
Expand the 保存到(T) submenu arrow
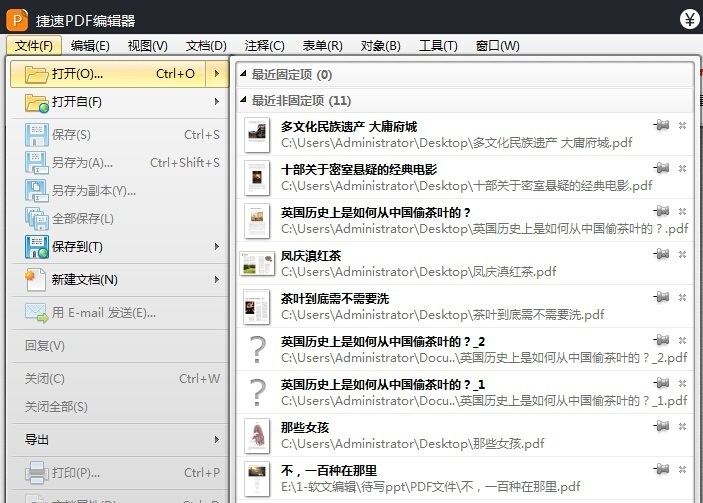tap(217, 247)
